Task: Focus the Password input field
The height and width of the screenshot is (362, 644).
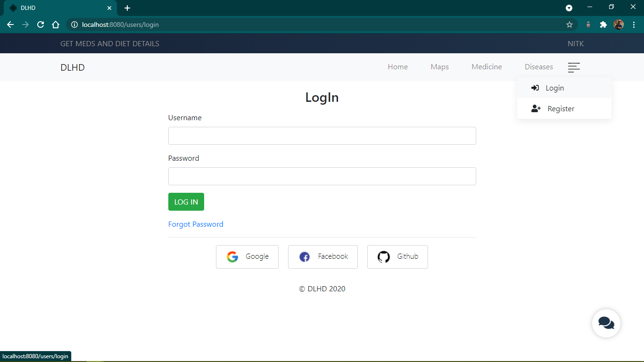Action: click(x=322, y=176)
